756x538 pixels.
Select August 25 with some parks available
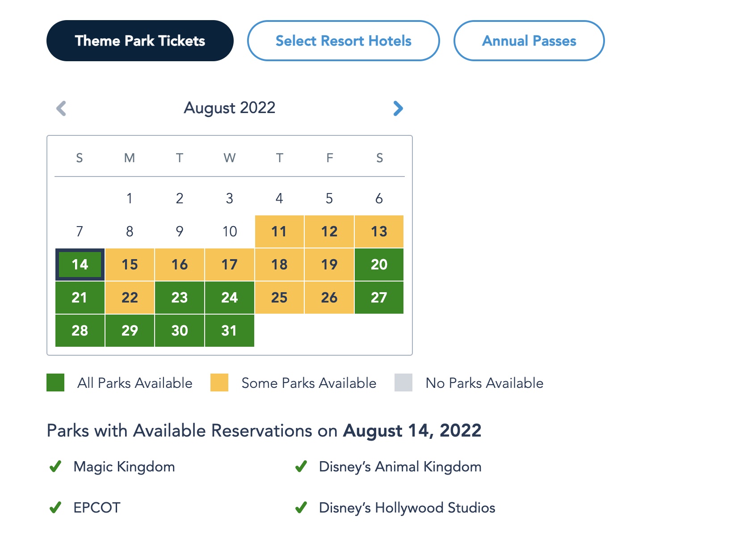279,298
